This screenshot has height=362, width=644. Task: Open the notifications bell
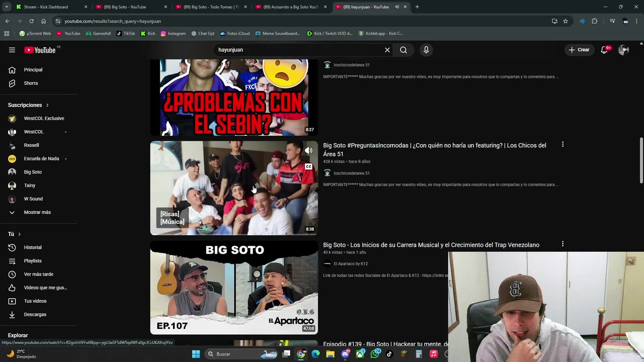click(605, 50)
